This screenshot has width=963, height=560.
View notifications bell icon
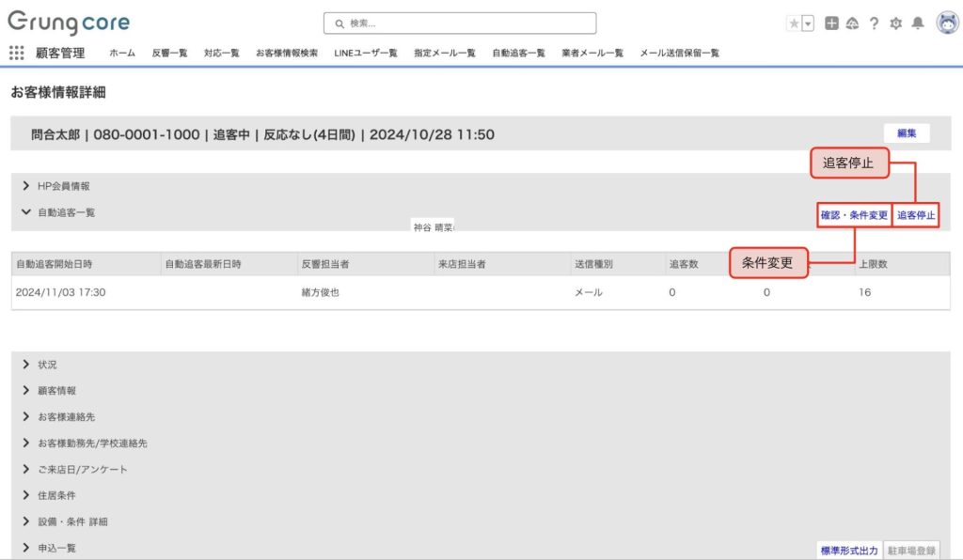(918, 23)
